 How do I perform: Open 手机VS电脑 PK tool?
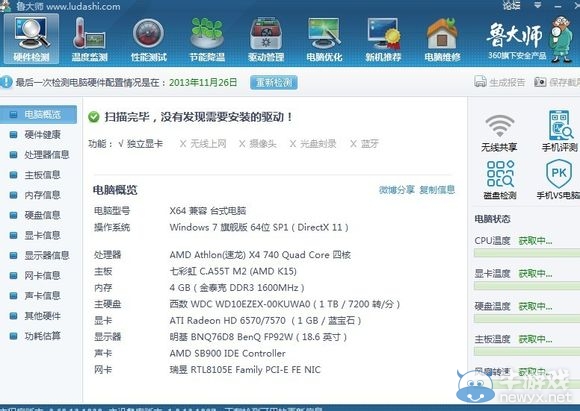pyautogui.click(x=559, y=180)
